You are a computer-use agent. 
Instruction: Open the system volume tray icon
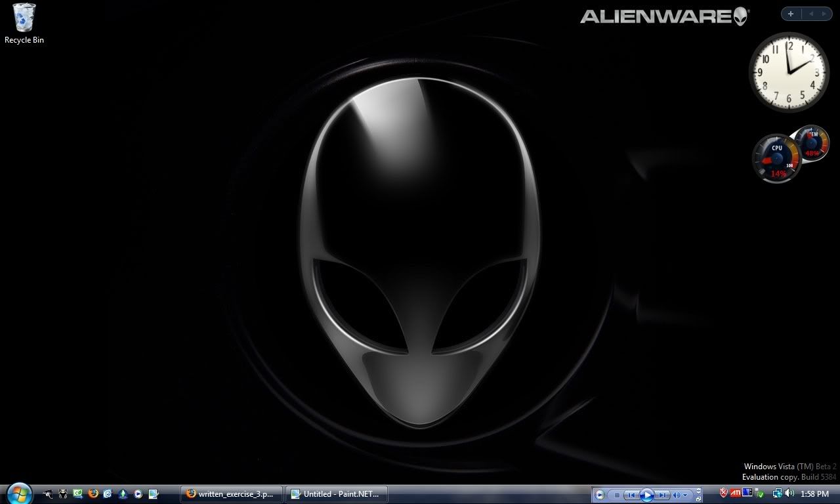click(x=789, y=493)
